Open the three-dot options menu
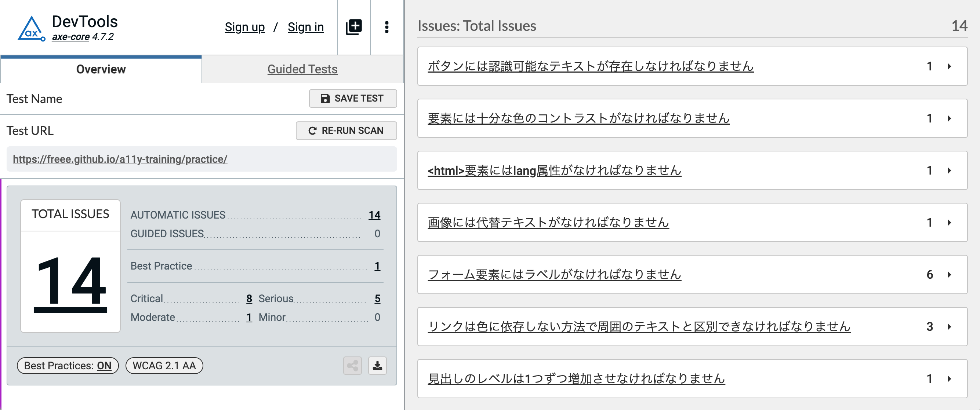980x410 pixels. coord(387,27)
